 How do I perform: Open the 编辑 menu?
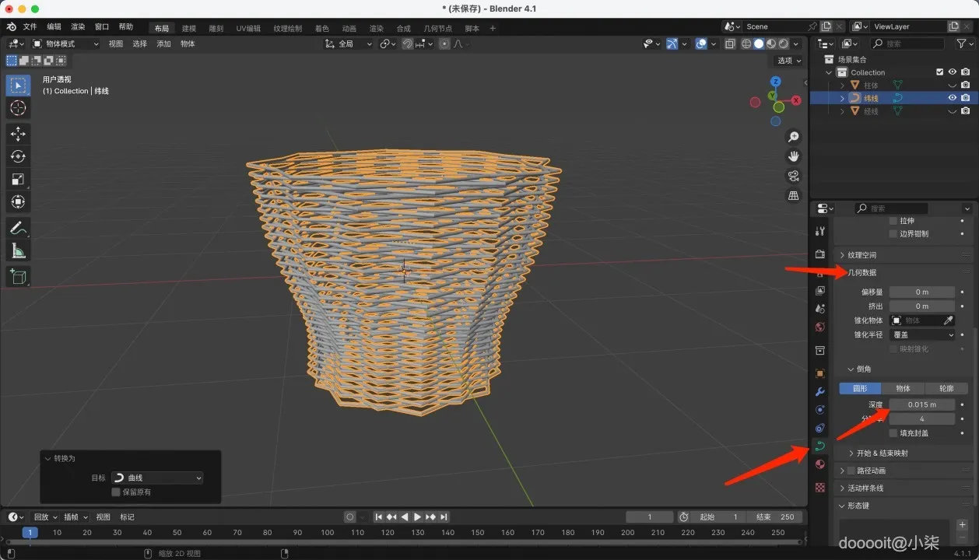point(54,26)
